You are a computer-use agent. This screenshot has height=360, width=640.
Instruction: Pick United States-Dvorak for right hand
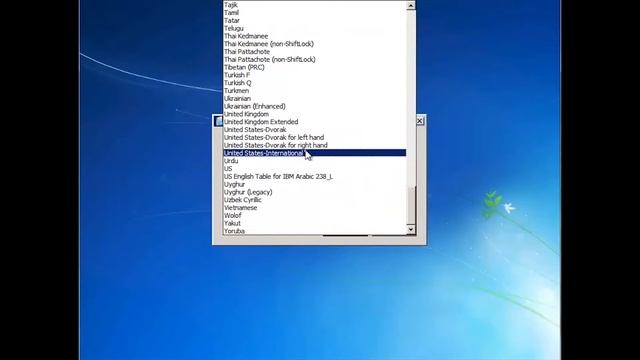click(315, 145)
